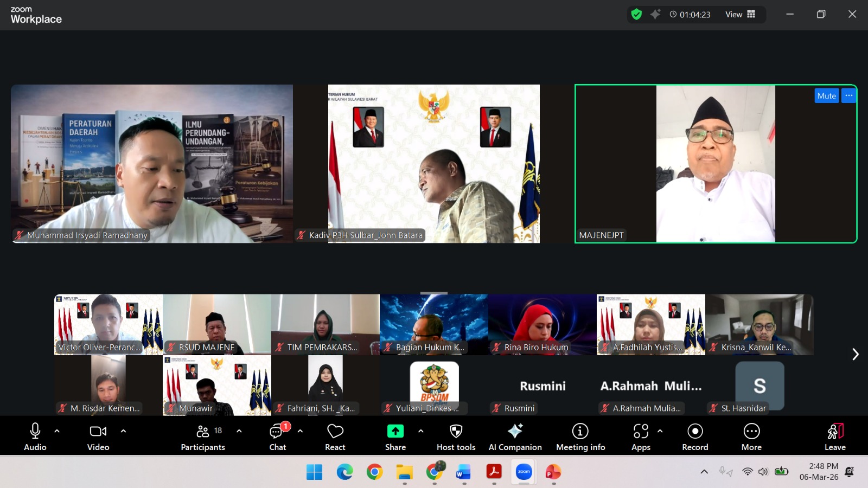The height and width of the screenshot is (488, 868).
Task: Leave the meeting
Action: click(835, 437)
